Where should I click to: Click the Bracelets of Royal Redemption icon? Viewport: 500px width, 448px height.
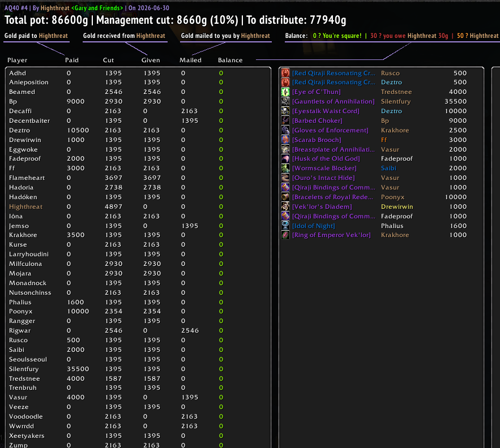(285, 197)
